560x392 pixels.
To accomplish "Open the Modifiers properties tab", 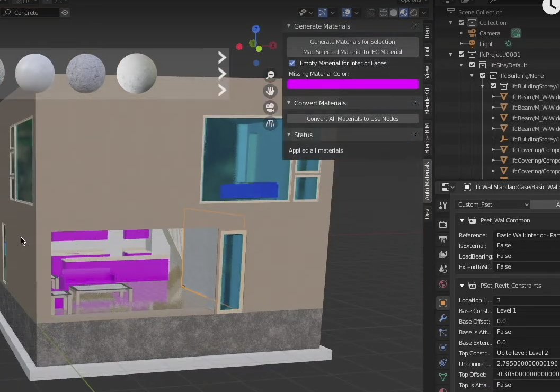I will tap(443, 318).
